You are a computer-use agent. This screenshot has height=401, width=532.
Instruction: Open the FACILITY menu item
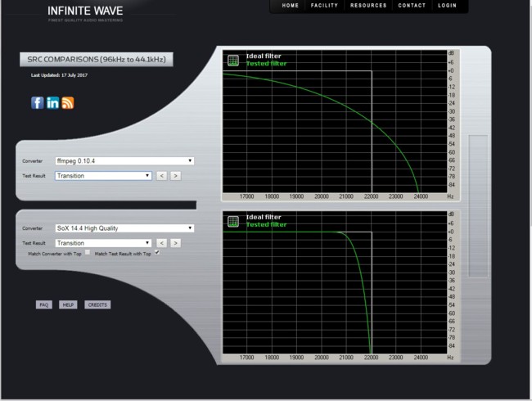324,6
